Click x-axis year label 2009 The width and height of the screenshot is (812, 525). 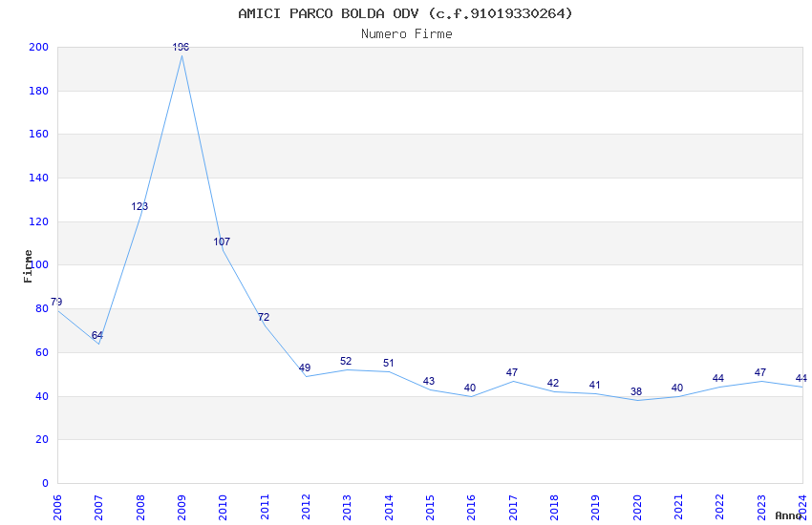182,508
